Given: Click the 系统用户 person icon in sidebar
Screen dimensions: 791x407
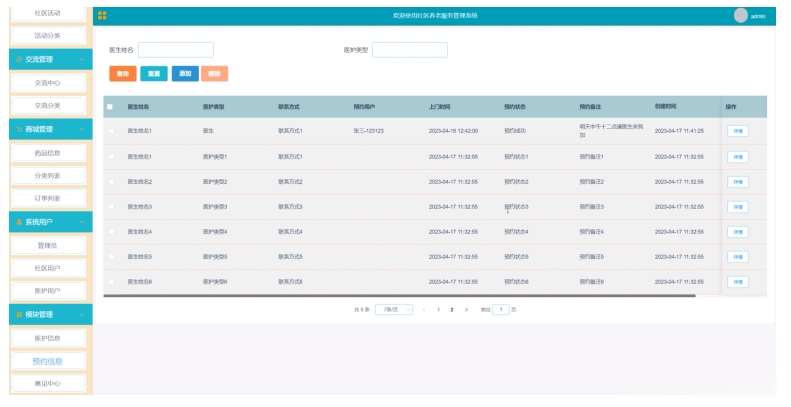Looking at the screenshot, I should [x=19, y=222].
